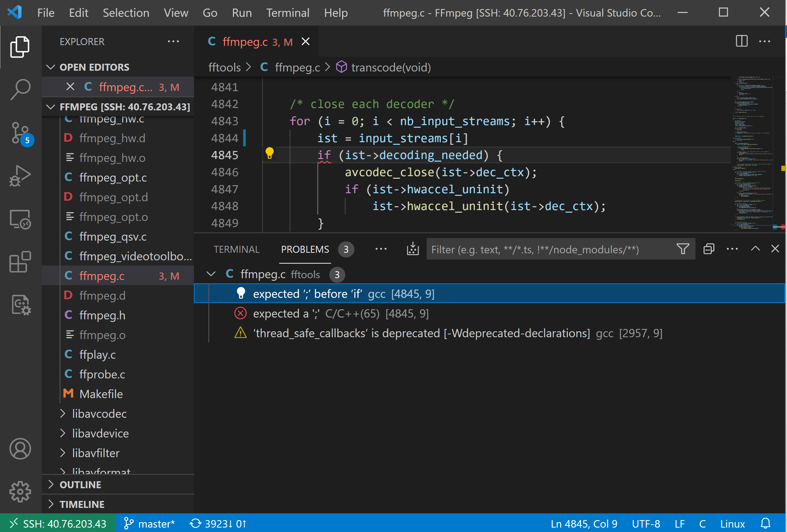Image resolution: width=787 pixels, height=532 pixels.
Task: Click SSH: 40.76.203.43 remote indicator
Action: point(58,523)
